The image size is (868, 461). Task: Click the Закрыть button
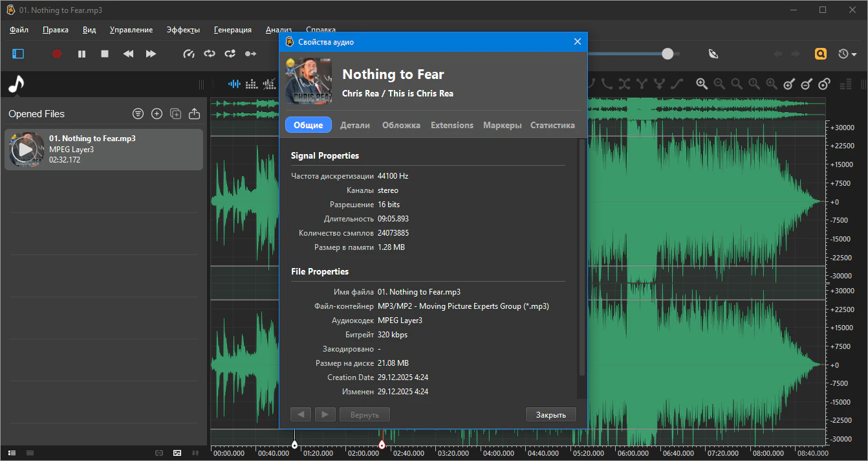550,414
